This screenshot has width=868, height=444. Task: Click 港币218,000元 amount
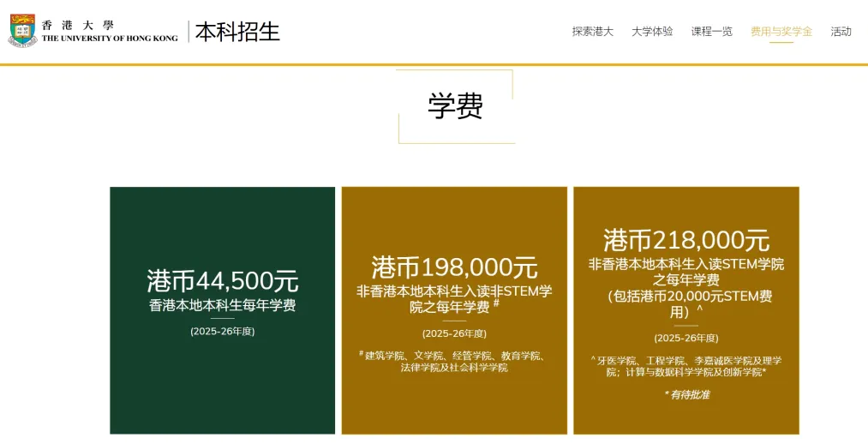686,241
